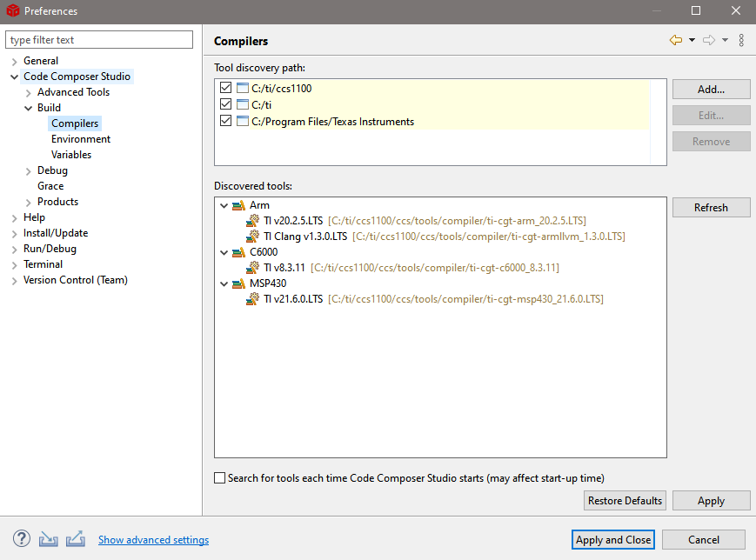Expand the General preferences category
This screenshot has height=560, width=756.
(14, 62)
